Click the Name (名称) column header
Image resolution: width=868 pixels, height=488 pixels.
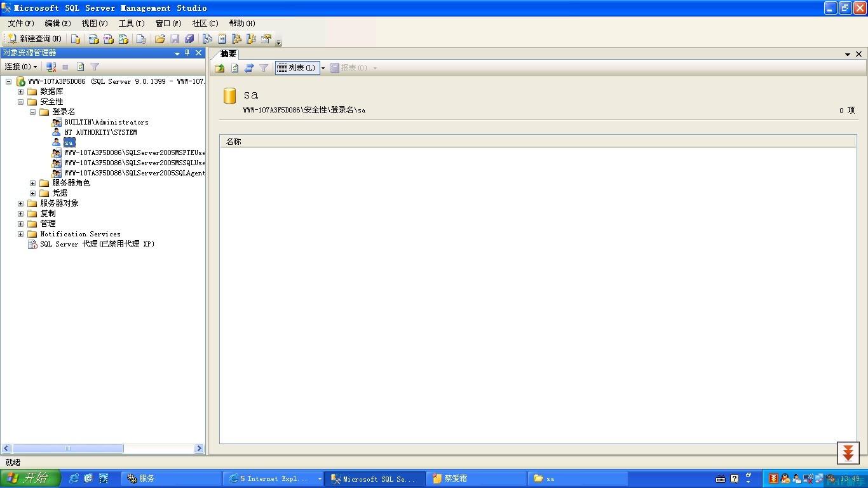[x=538, y=142]
